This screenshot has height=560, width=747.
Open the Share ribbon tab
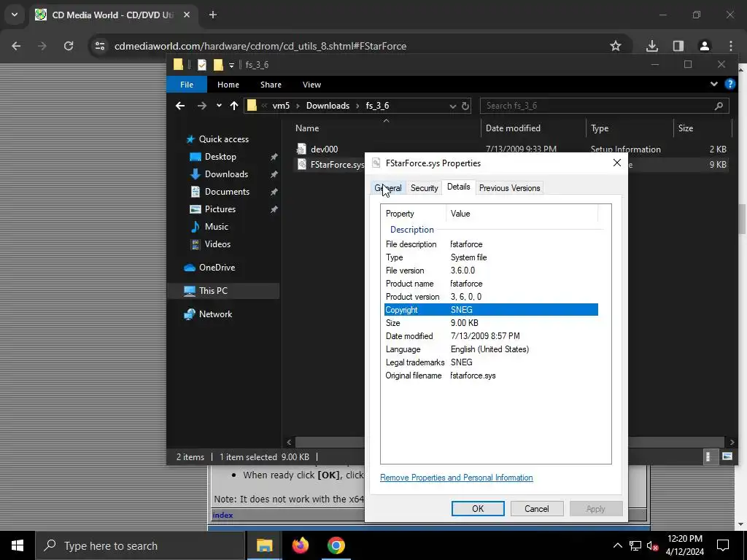271,85
